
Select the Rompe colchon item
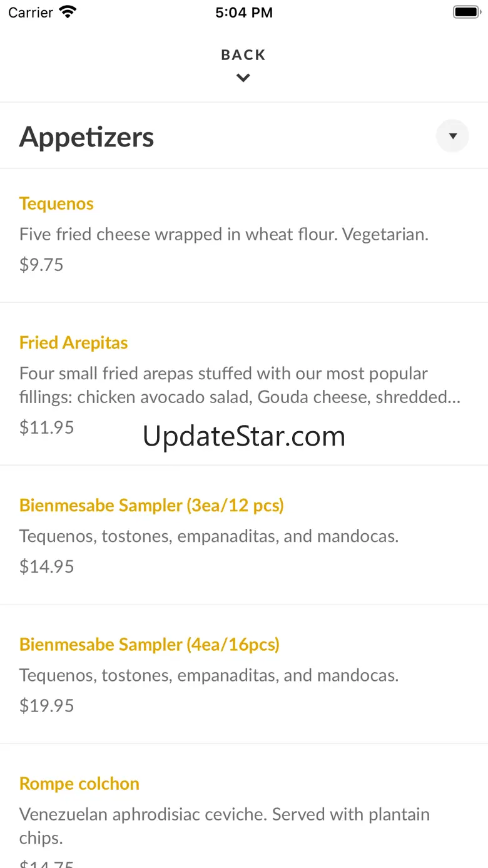(79, 784)
